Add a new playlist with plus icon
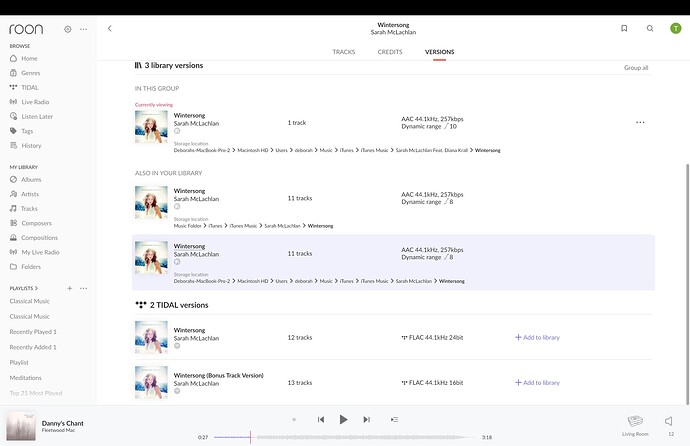This screenshot has width=690, height=446. 70,288
